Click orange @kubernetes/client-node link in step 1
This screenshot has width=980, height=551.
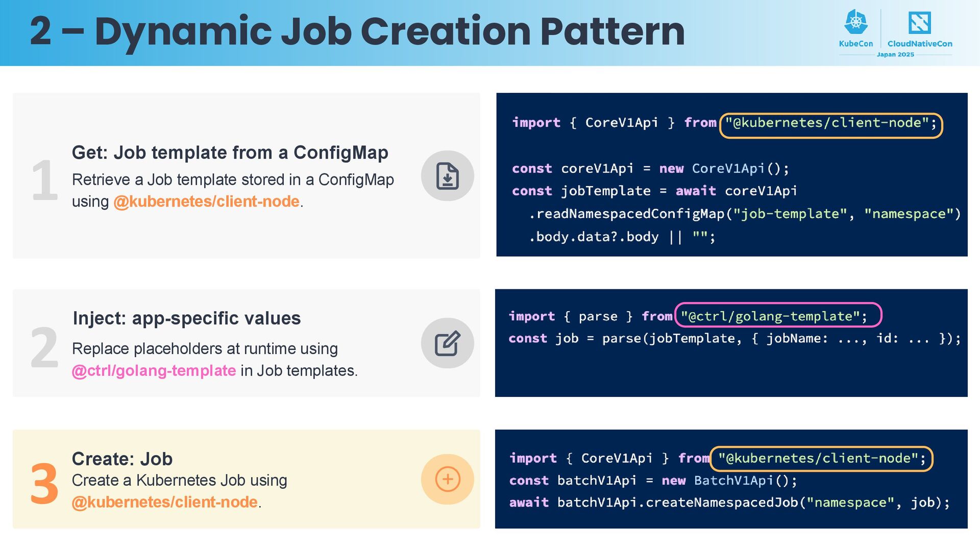[206, 202]
